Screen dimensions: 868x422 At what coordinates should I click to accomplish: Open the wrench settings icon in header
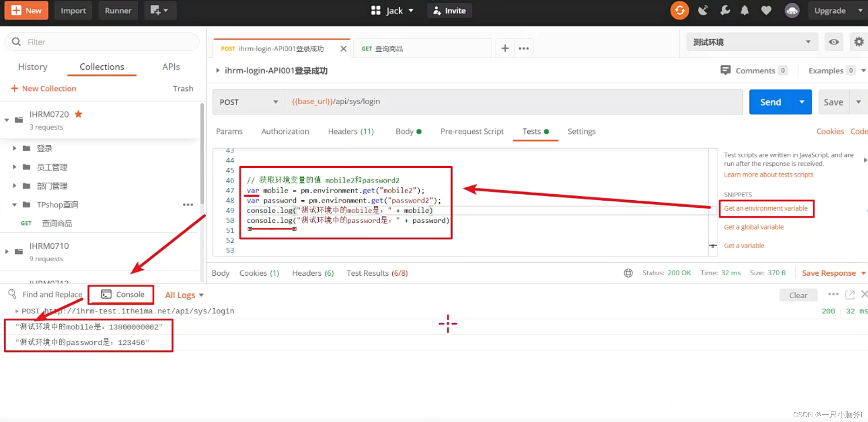point(725,11)
